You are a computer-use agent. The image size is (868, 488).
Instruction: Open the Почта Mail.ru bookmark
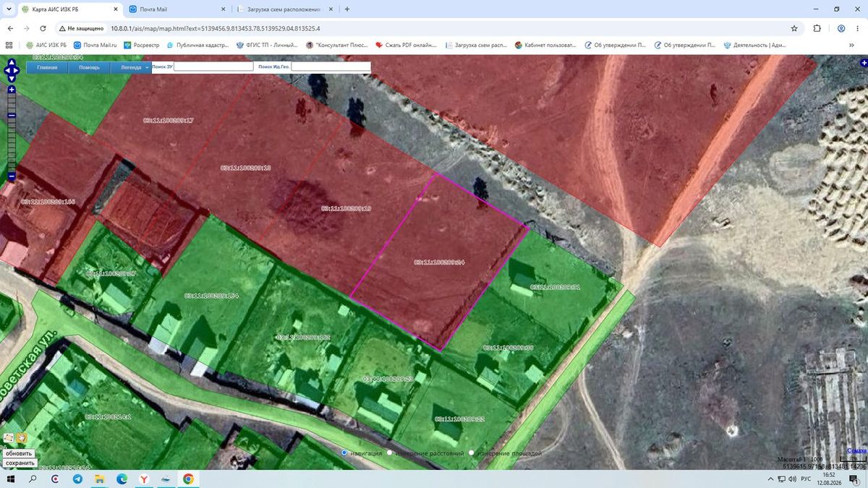click(95, 45)
